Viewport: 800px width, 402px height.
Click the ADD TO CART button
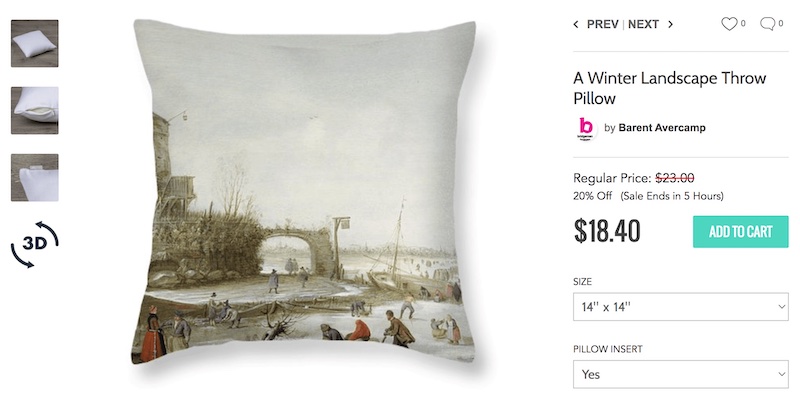740,232
